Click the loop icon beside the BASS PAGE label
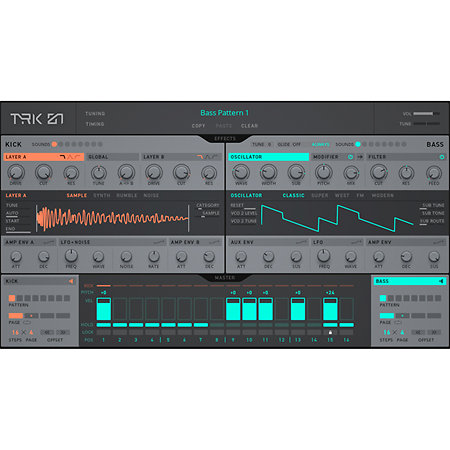 tap(398, 323)
